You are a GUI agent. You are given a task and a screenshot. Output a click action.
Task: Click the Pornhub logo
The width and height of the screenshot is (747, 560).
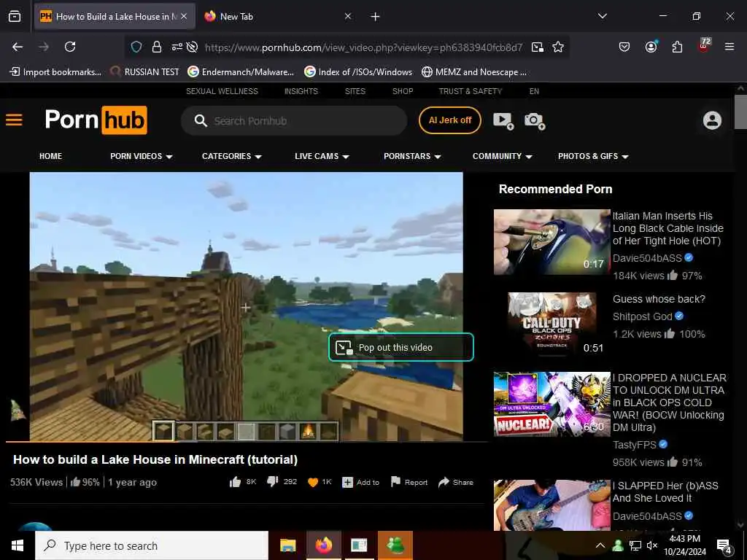point(96,120)
